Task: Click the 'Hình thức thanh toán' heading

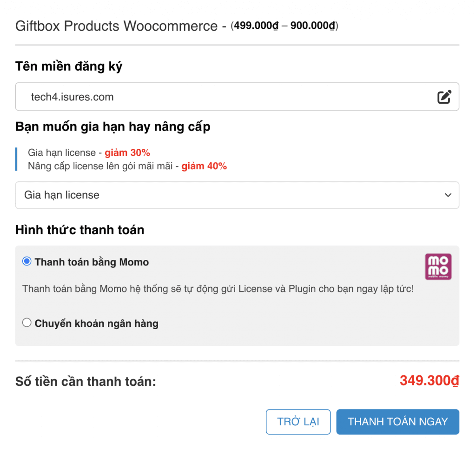Action: tap(79, 230)
